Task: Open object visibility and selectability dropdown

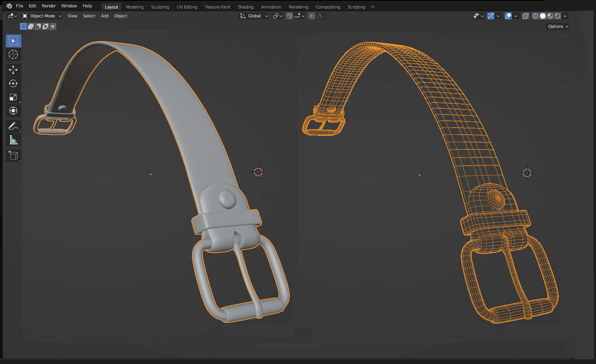Action: click(478, 16)
